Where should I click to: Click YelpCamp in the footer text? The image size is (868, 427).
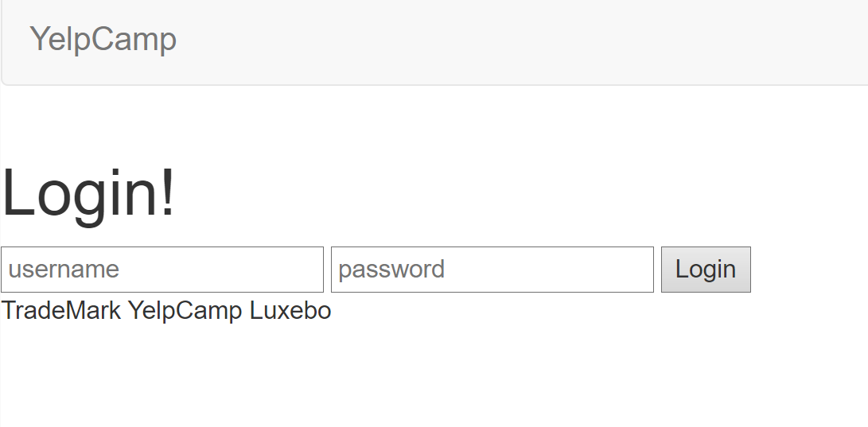[185, 310]
